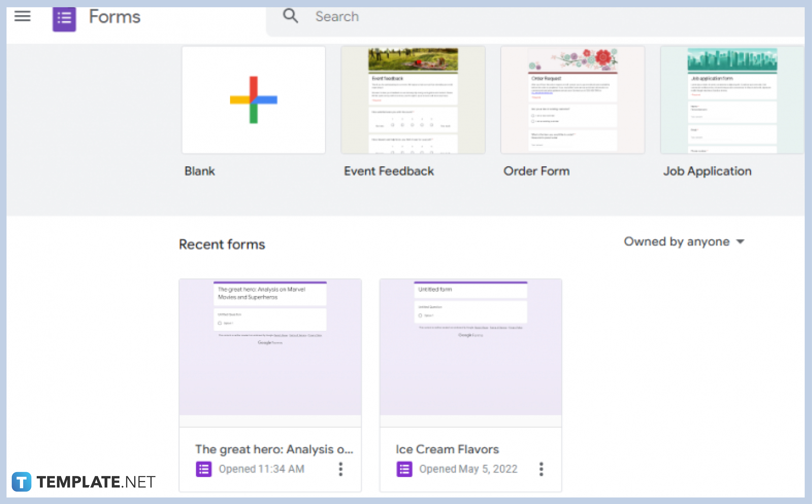The width and height of the screenshot is (812, 504).
Task: Open The great hero Marvel analysis form
Action: (270, 350)
